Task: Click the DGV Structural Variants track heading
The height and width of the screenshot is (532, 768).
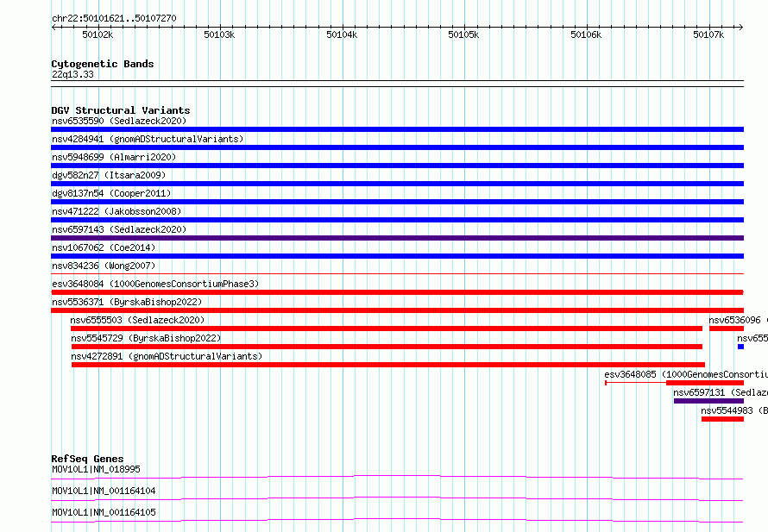Action: pos(120,110)
